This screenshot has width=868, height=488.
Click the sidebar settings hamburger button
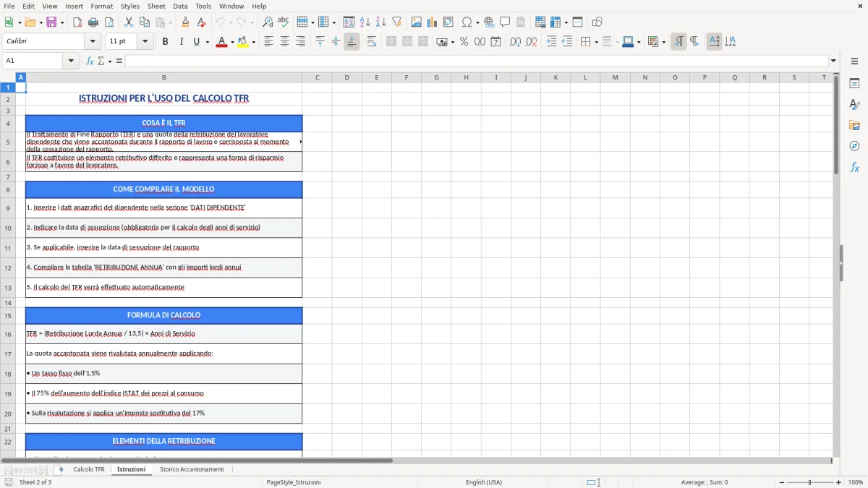point(854,61)
